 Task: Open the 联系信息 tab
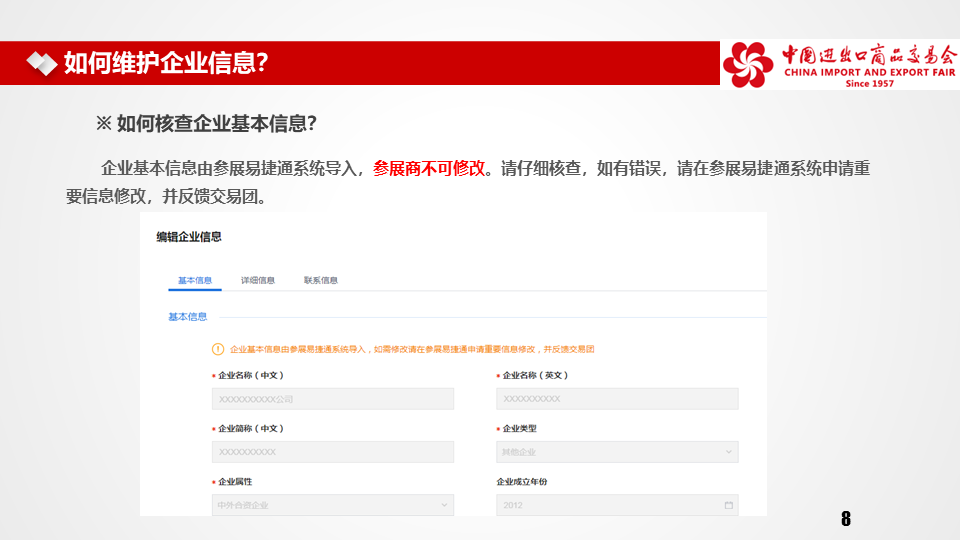coord(321,280)
